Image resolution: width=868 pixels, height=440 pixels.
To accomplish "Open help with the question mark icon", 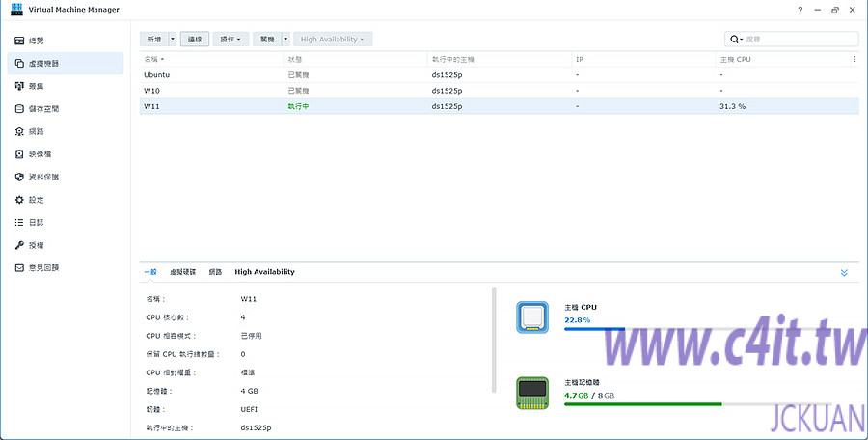I will pyautogui.click(x=800, y=10).
